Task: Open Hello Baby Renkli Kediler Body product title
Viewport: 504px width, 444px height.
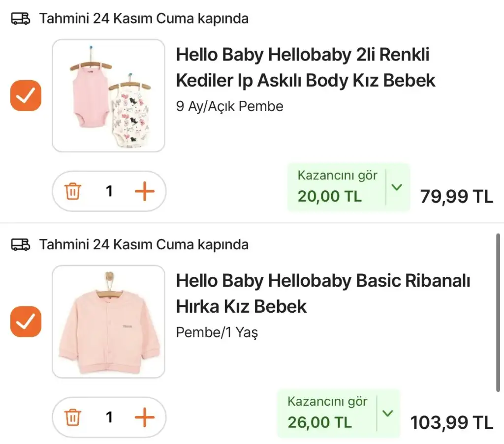Action: (305, 67)
